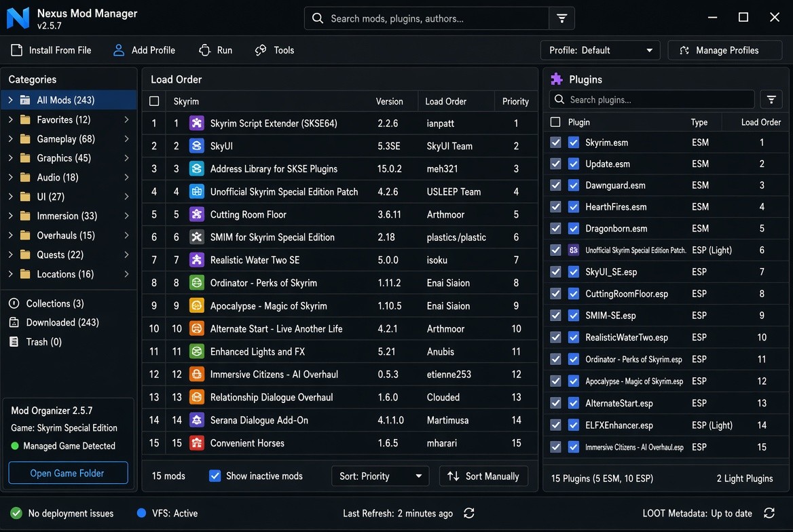Click the Serana Dialogue Add-On icon
The width and height of the screenshot is (793, 532).
(197, 420)
